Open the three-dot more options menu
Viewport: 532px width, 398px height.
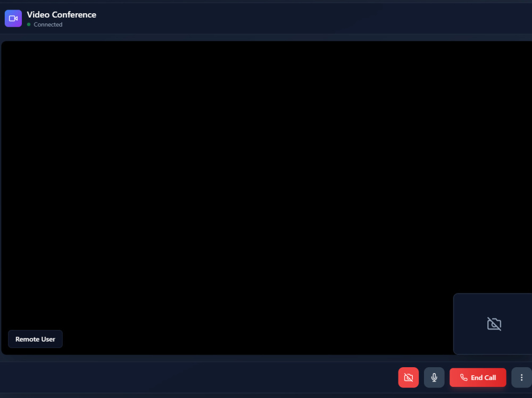pos(521,377)
